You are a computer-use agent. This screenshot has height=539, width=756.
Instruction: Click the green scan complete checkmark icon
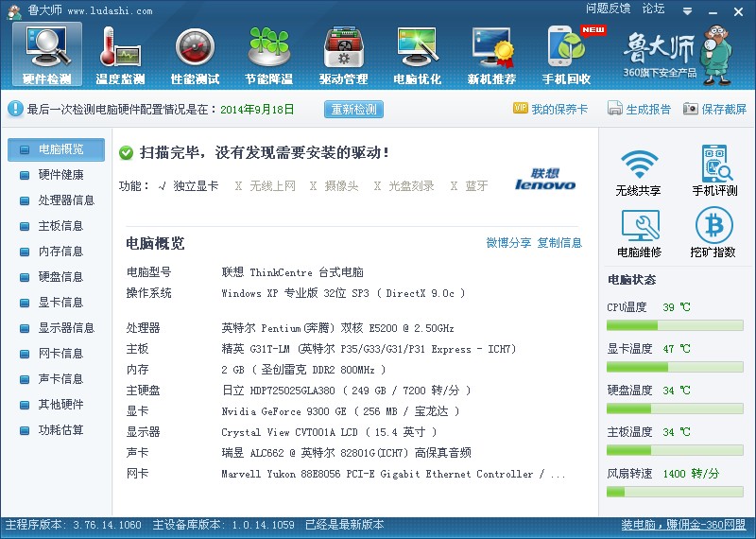point(126,153)
